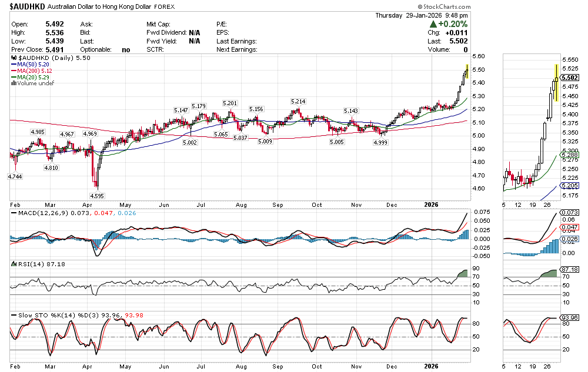Click the blue 5.205 MA value tag
The image size is (588, 372).
click(569, 185)
